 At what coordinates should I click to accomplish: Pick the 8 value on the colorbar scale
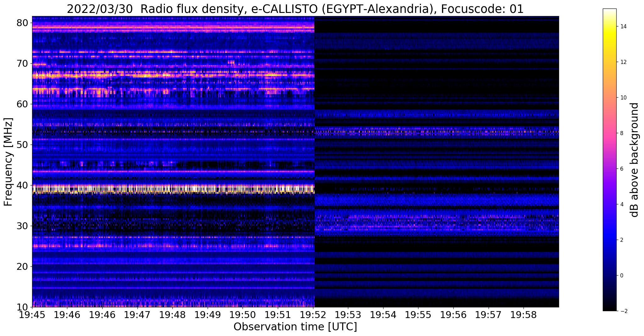621,133
